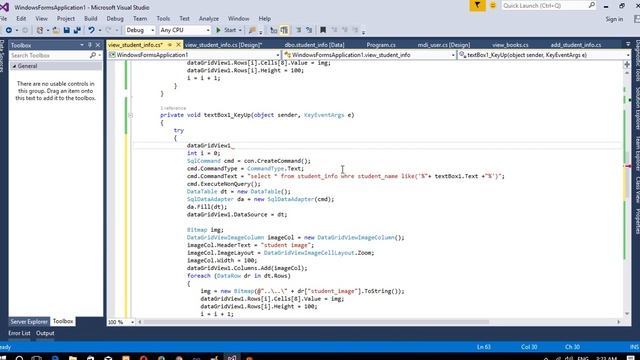Toggle a bookmark using the bookmark icon

(323, 30)
